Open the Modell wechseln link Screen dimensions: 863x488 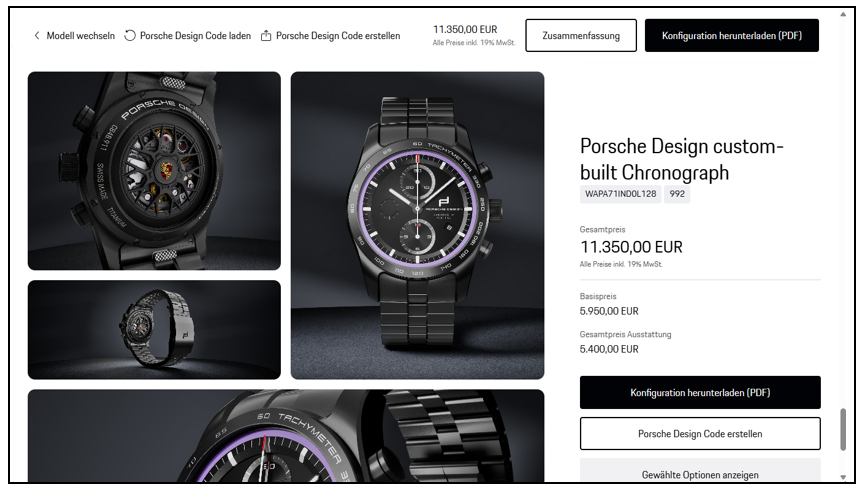[80, 36]
